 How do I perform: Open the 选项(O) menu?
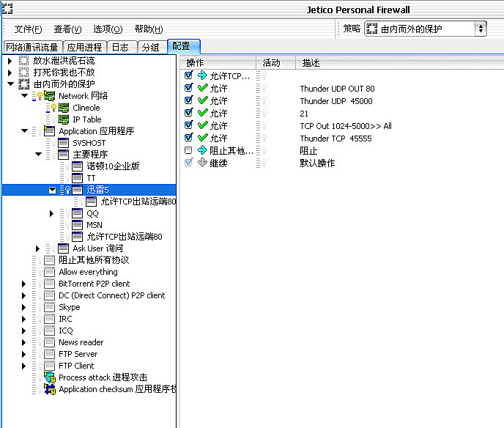[108, 29]
